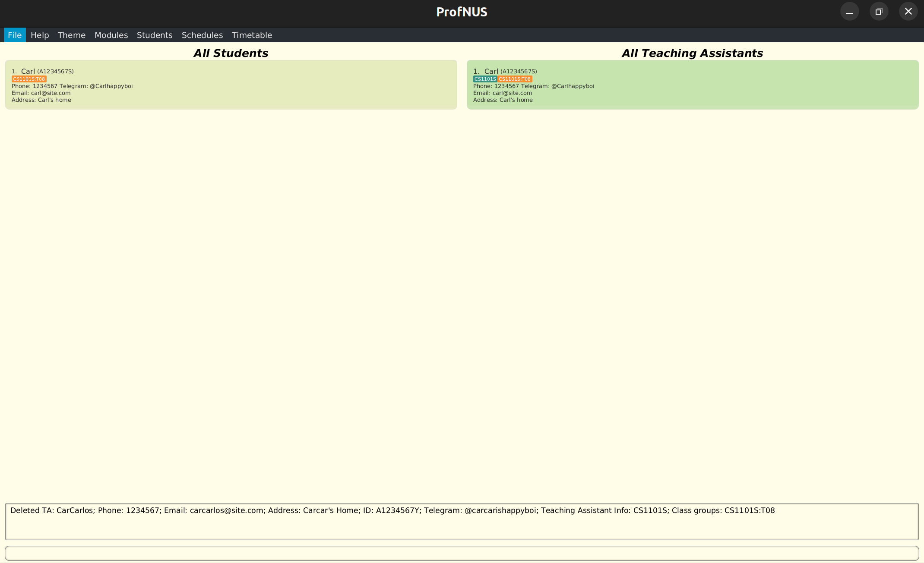Click the command input box
Viewport: 924px width, 563px height.
[x=462, y=553]
